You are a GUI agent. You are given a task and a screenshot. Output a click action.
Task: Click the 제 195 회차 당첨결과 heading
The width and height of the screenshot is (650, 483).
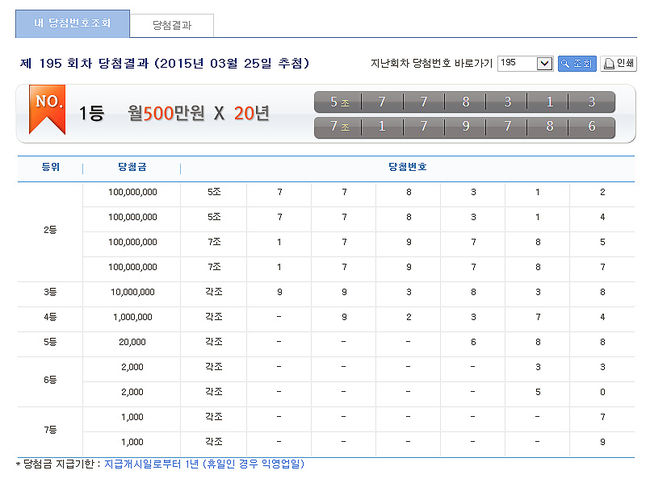164,63
